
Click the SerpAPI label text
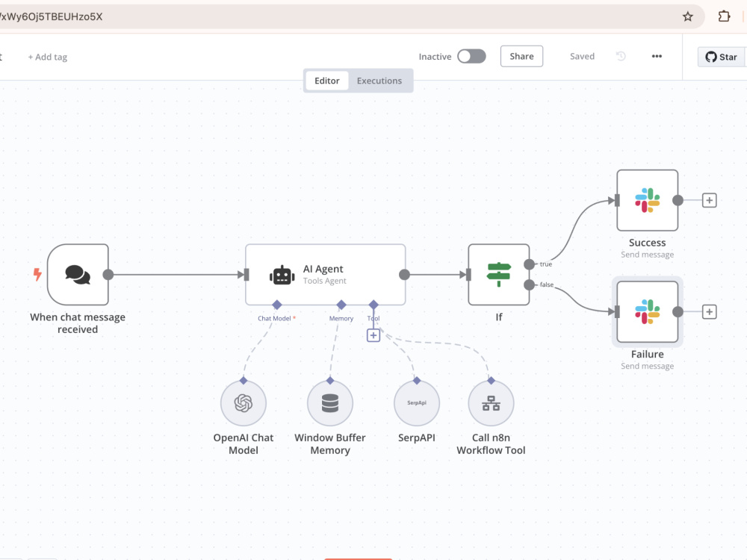[x=417, y=438]
